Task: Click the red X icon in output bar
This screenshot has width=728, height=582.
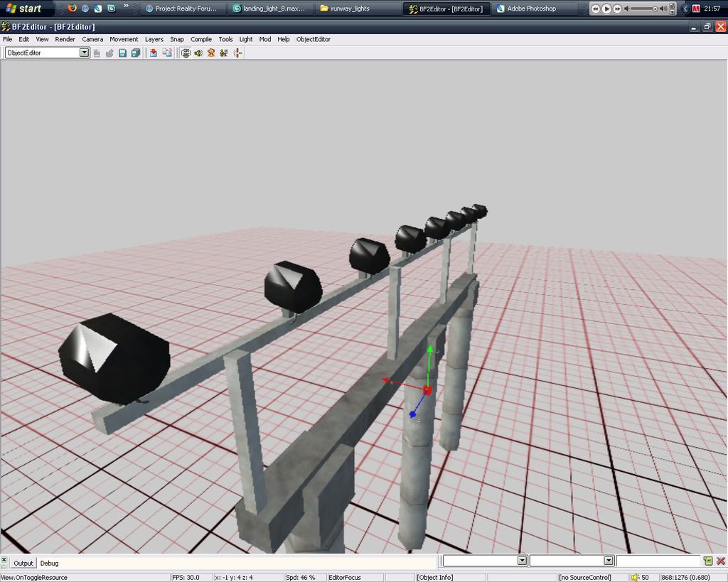Action: click(x=720, y=561)
